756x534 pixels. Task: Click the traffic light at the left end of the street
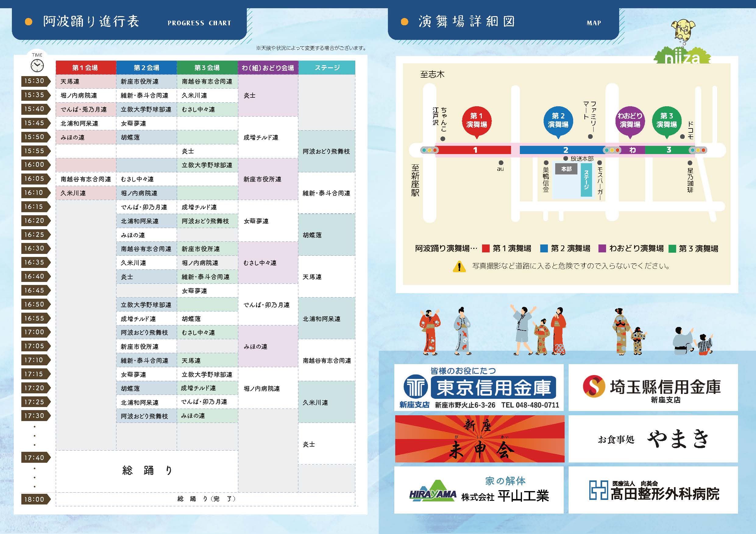pyautogui.click(x=429, y=150)
